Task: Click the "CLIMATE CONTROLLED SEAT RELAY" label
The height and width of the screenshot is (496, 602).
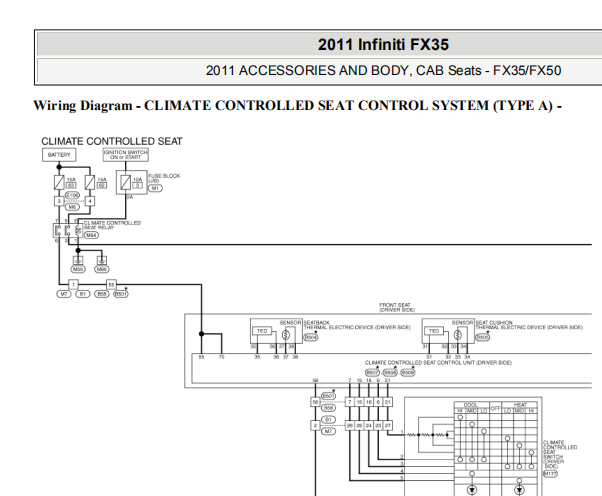Action: 112,225
